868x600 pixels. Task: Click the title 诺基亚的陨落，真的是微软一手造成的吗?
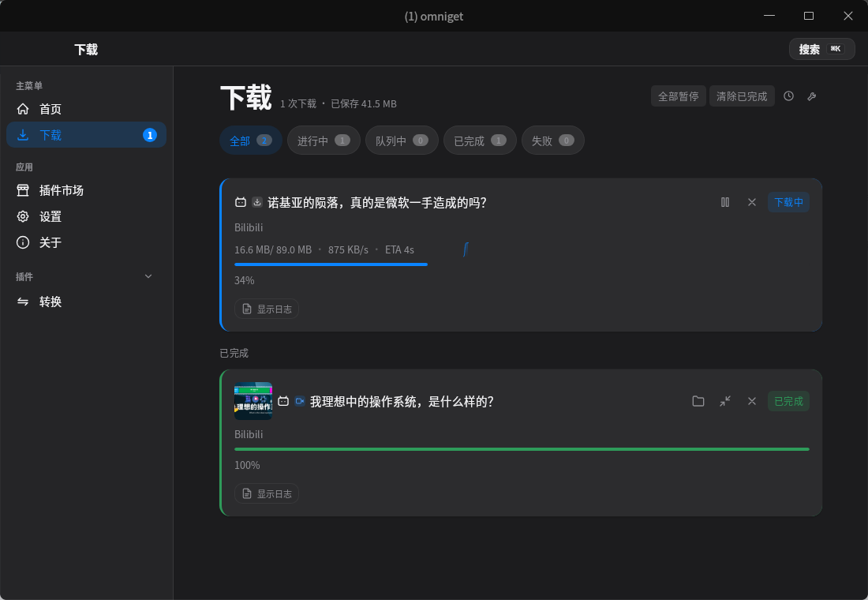click(x=377, y=203)
